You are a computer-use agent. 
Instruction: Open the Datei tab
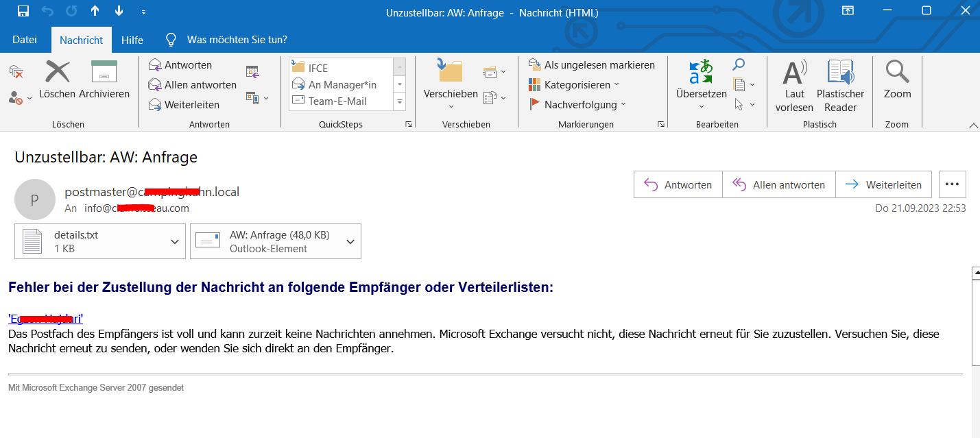tap(25, 40)
